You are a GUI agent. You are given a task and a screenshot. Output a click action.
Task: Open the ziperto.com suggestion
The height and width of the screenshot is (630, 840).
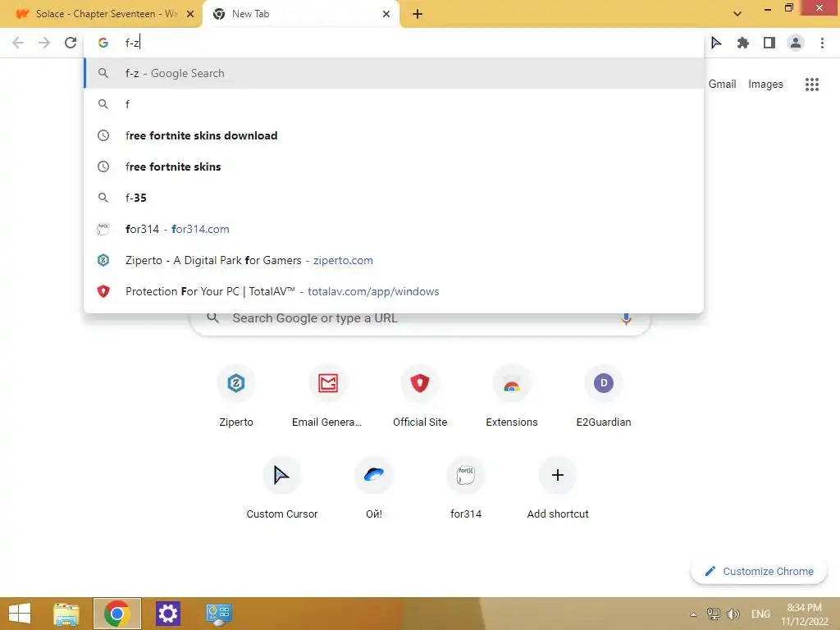394,260
